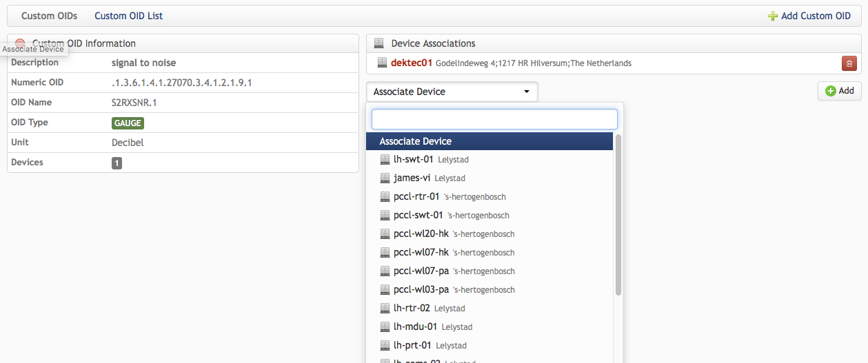Click the Custom OID Information target icon
The height and width of the screenshot is (363, 868).
20,43
